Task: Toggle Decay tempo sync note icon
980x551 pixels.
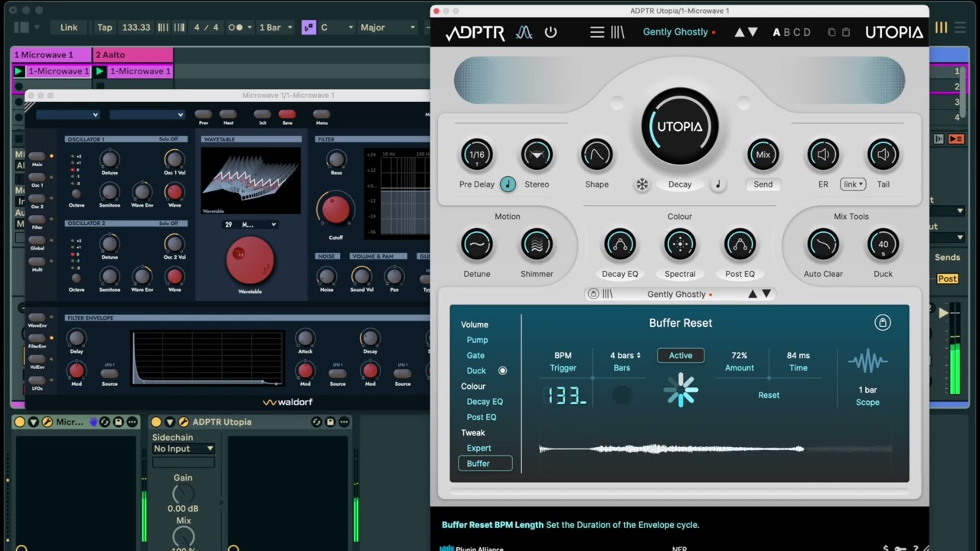Action: pyautogui.click(x=718, y=184)
